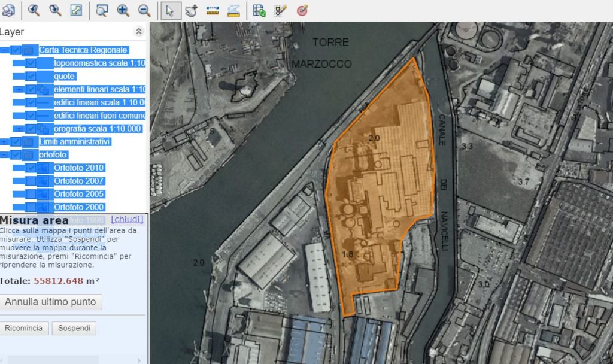Choose the measure distance ruler tool

pyautogui.click(x=212, y=10)
